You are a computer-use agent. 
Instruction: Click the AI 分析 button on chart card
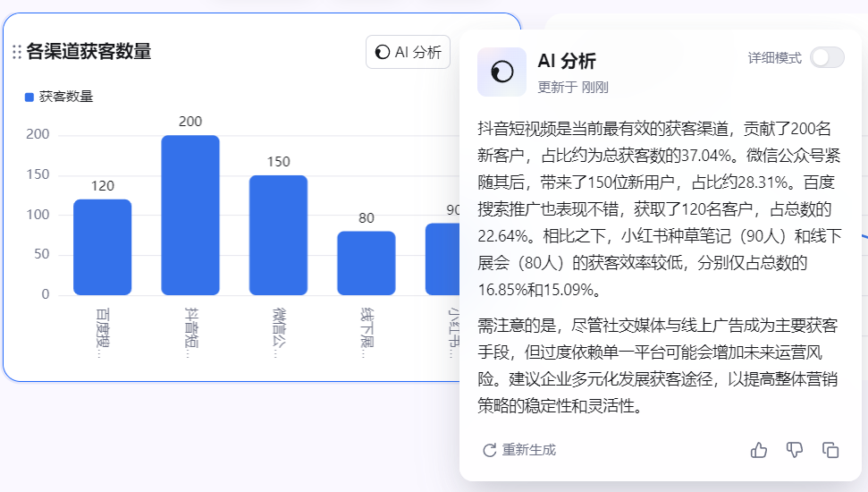point(408,52)
